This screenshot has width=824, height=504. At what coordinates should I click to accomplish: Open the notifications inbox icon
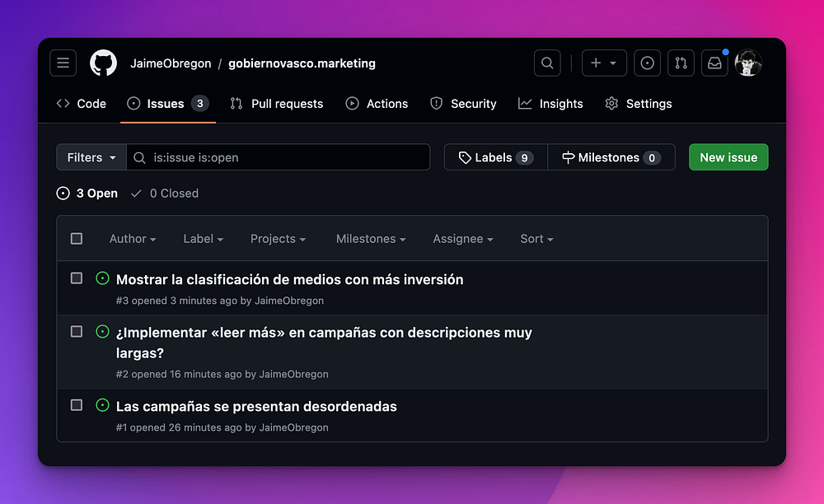(x=714, y=63)
